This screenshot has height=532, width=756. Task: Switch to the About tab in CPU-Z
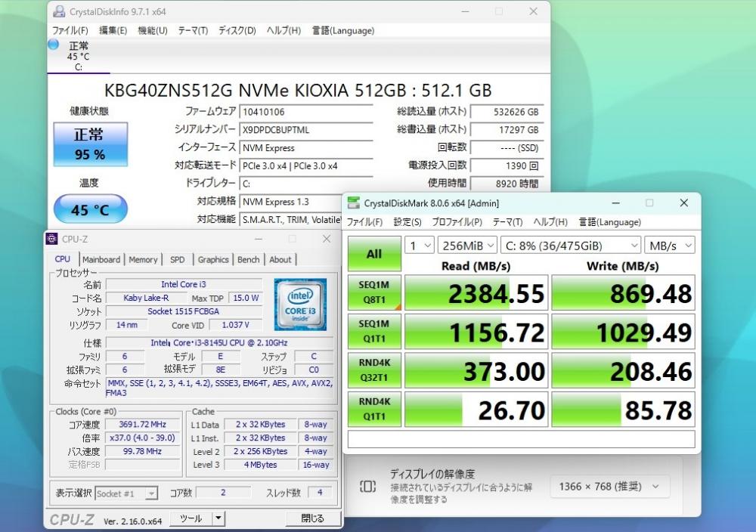(280, 259)
